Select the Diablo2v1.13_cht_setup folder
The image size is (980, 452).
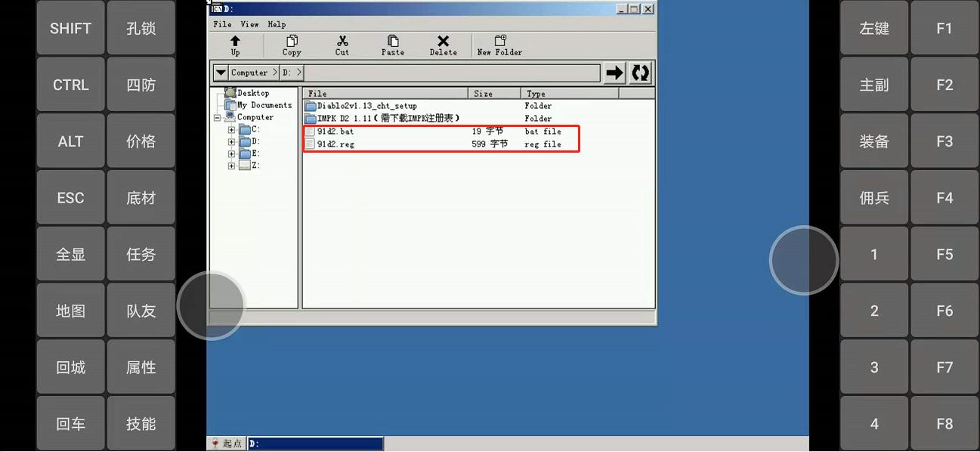(361, 106)
